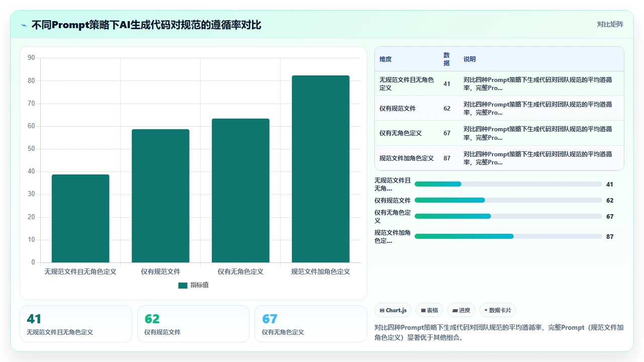Click y-axis tick label 90
The image size is (644, 362).
[31, 58]
